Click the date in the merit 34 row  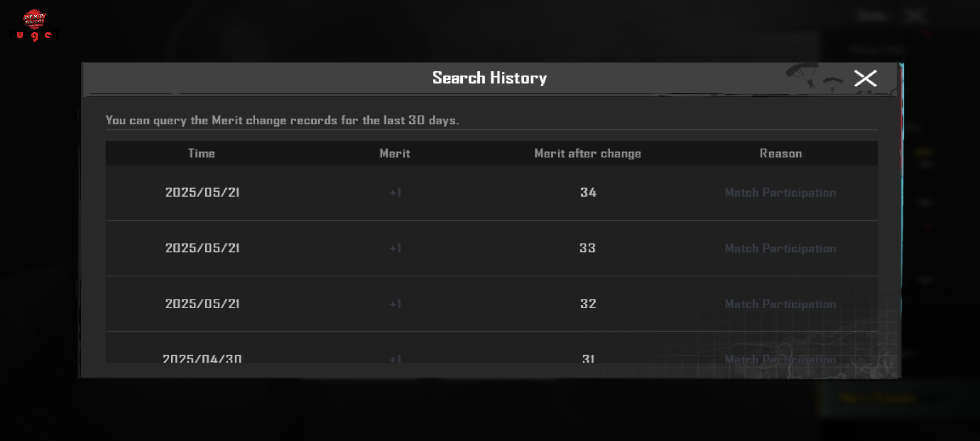tap(202, 193)
